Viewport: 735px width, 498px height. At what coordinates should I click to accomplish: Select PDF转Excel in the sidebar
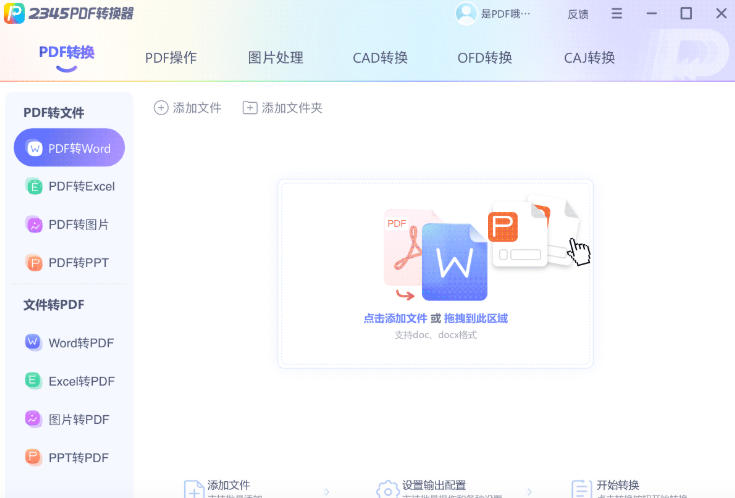tap(69, 187)
